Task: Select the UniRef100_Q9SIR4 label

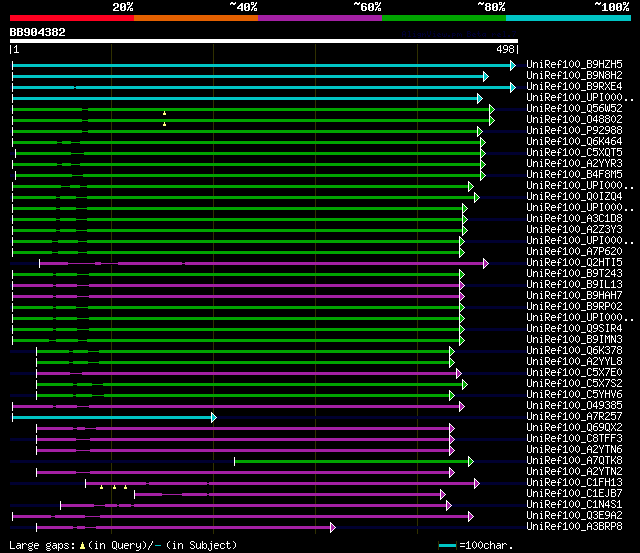Action: pos(574,329)
